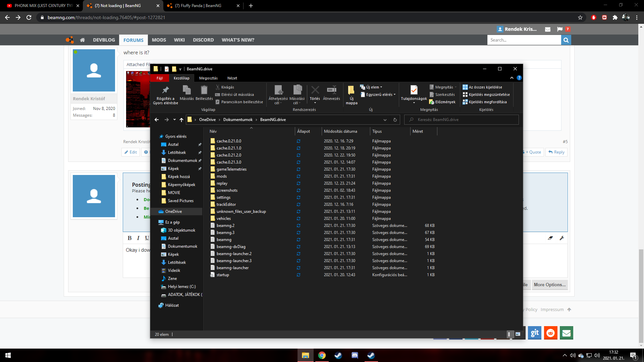Click attached screenshot thumbnail in post
The height and width of the screenshot is (362, 644).
pyautogui.click(x=138, y=99)
